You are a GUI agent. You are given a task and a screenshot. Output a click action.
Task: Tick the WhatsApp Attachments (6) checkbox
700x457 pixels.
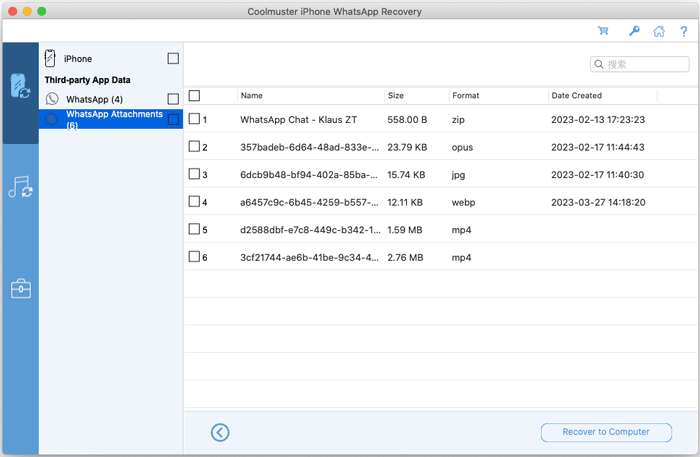pyautogui.click(x=173, y=119)
